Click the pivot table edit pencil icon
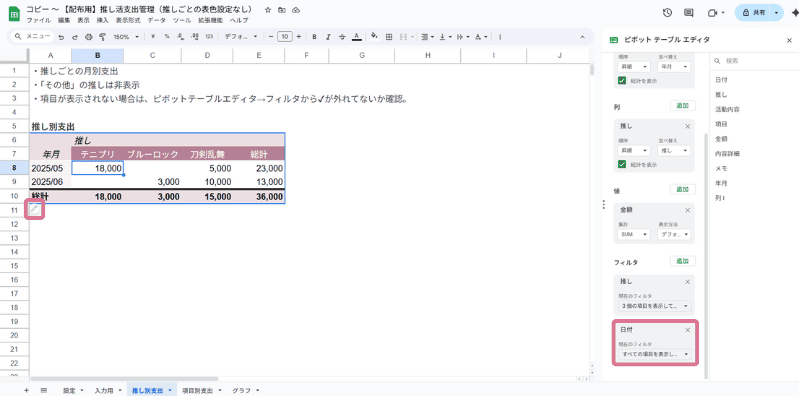Screen dimensions: 799x396 35,209
